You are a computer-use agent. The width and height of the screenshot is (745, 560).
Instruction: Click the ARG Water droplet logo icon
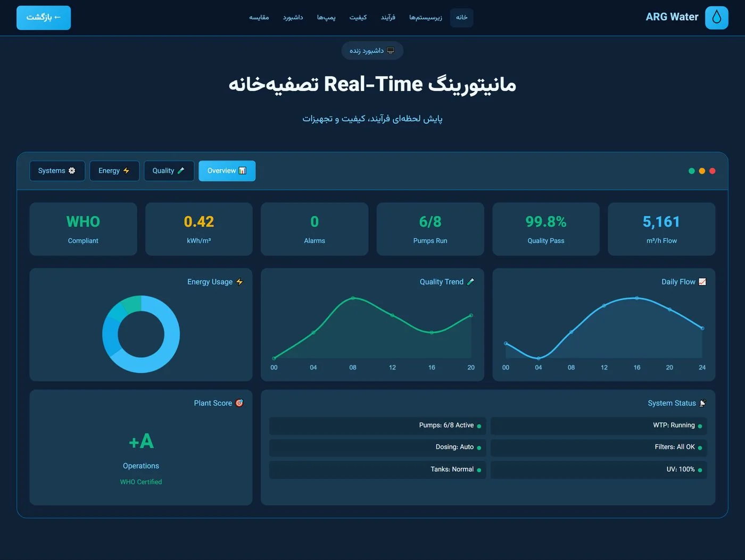[x=716, y=18]
